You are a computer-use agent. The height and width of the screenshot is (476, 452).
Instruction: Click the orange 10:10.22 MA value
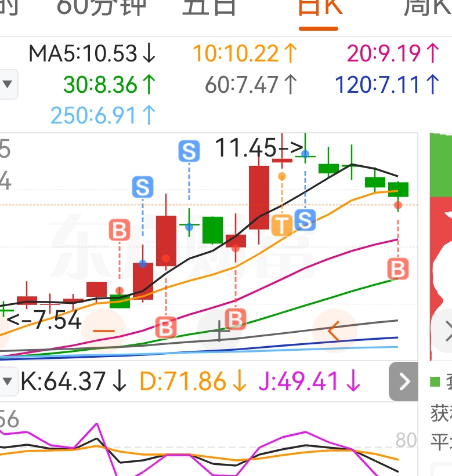click(245, 53)
